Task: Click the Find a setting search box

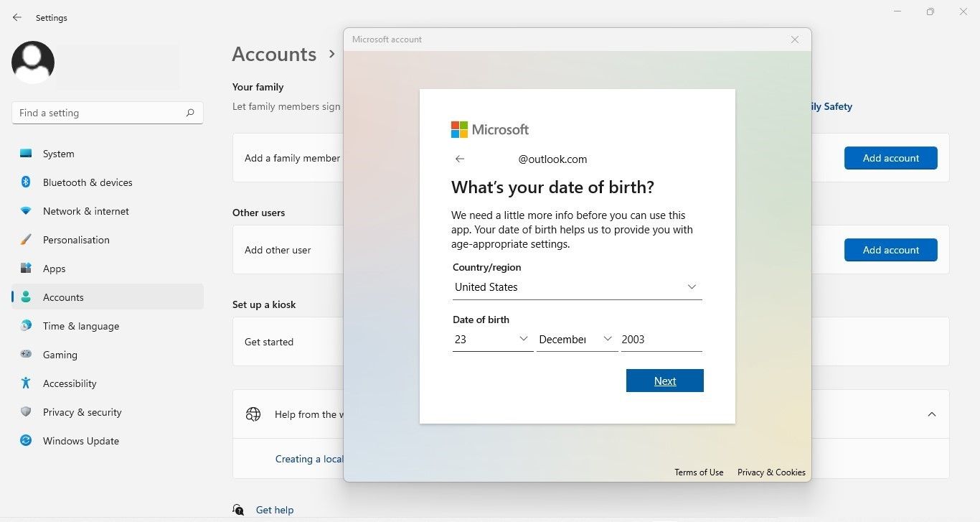Action: (x=108, y=113)
